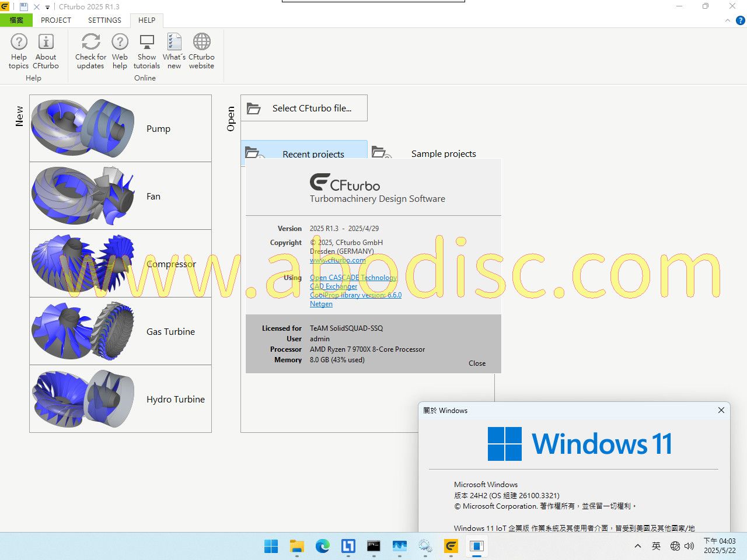Click the 英 input method indicator

click(657, 546)
